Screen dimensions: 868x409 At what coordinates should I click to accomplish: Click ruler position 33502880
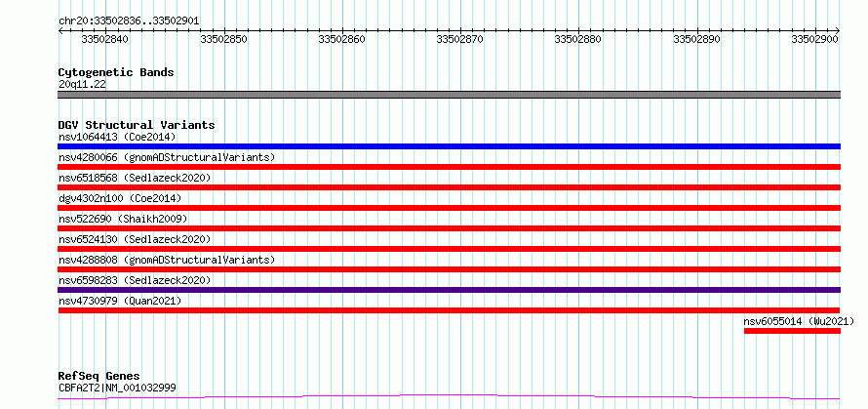click(x=578, y=39)
